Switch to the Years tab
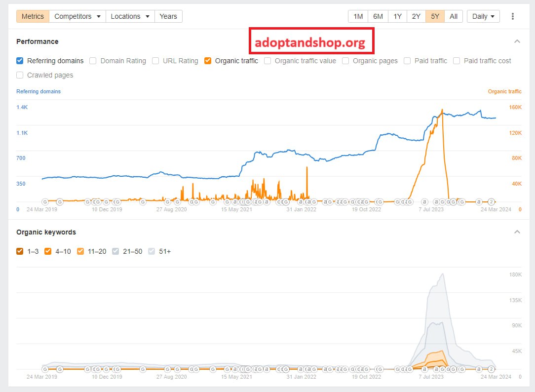The image size is (535, 392). (x=168, y=16)
